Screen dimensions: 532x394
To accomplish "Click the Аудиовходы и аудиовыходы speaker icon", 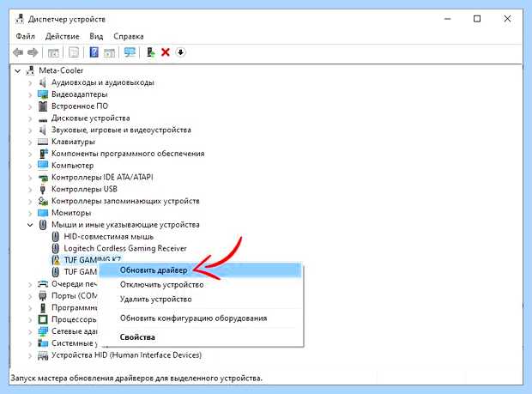I will coord(42,82).
